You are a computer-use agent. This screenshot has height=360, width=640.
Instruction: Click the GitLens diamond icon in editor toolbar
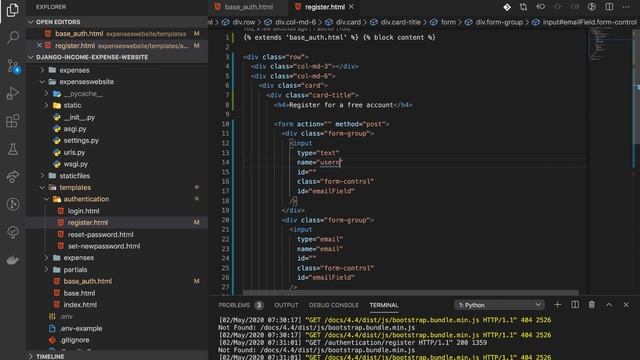[507, 7]
